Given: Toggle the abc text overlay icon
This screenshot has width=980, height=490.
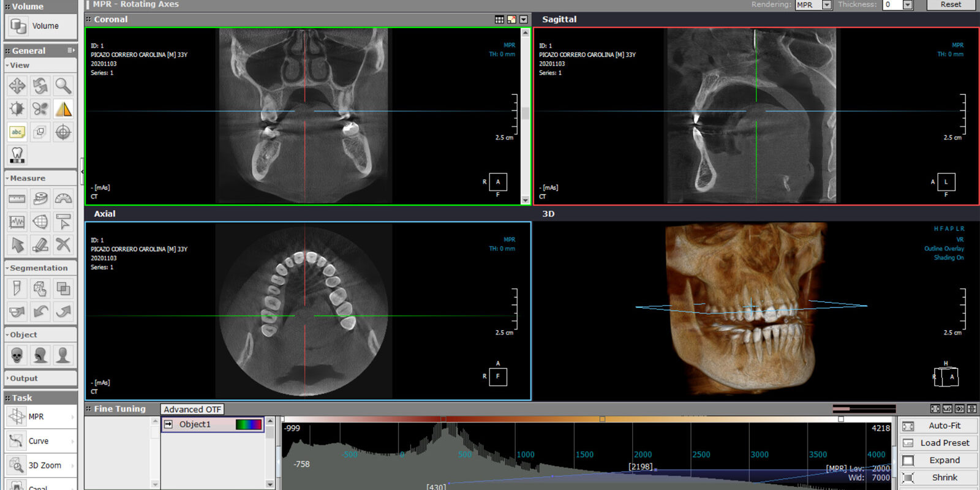Looking at the screenshot, I should click(x=17, y=132).
